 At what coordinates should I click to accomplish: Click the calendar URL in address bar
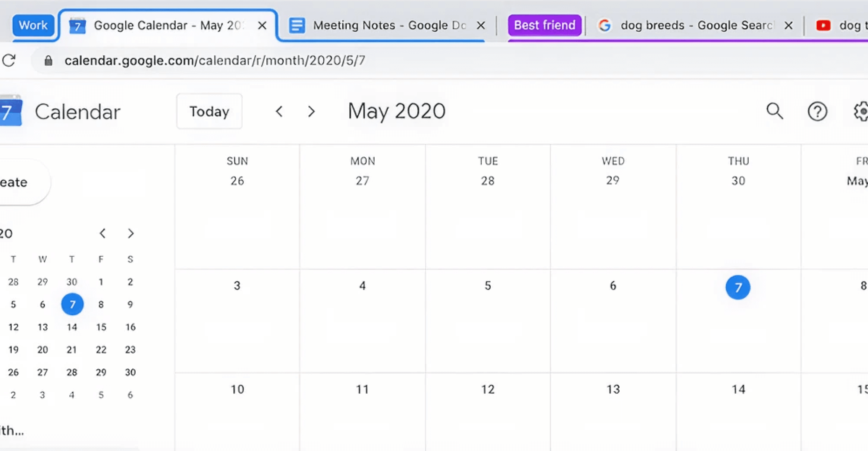coord(215,61)
